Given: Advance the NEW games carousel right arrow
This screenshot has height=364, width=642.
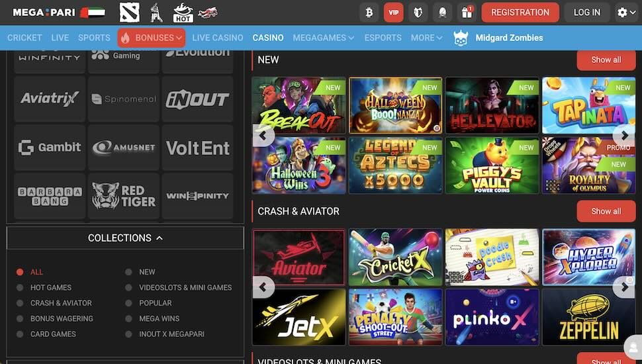Looking at the screenshot, I should [624, 135].
